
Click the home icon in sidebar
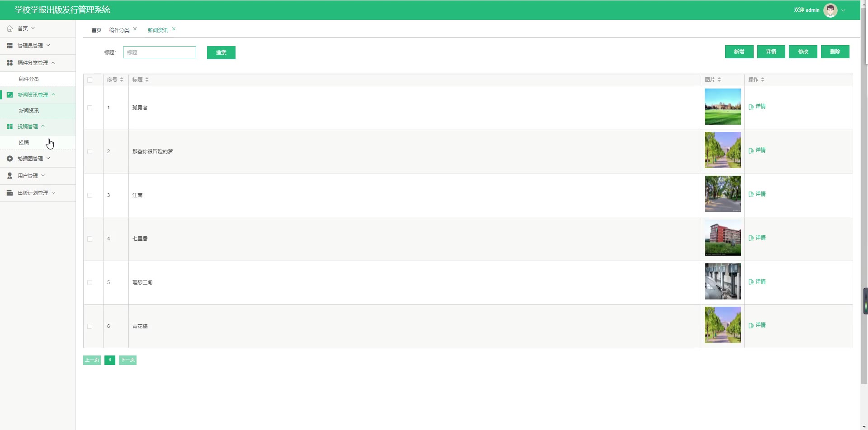[x=9, y=28]
